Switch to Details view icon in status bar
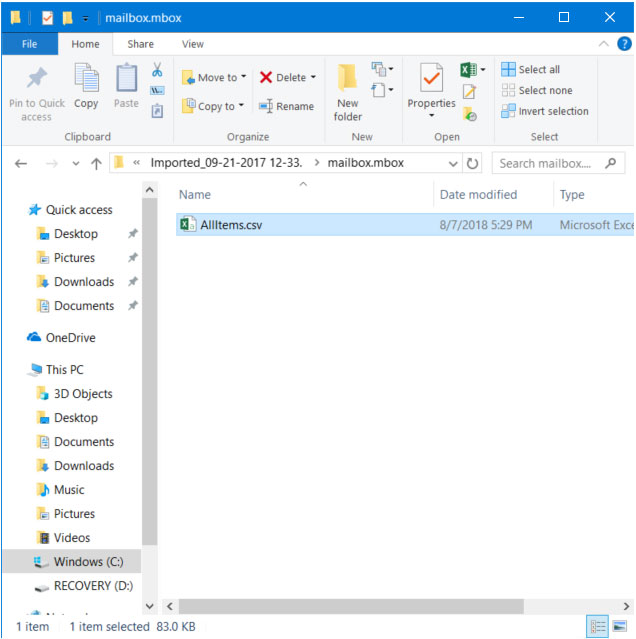The image size is (636, 639). (597, 626)
